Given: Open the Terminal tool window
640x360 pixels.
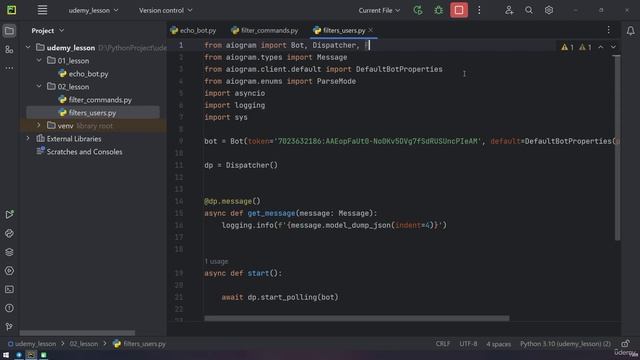Looking at the screenshot, I should point(9,289).
